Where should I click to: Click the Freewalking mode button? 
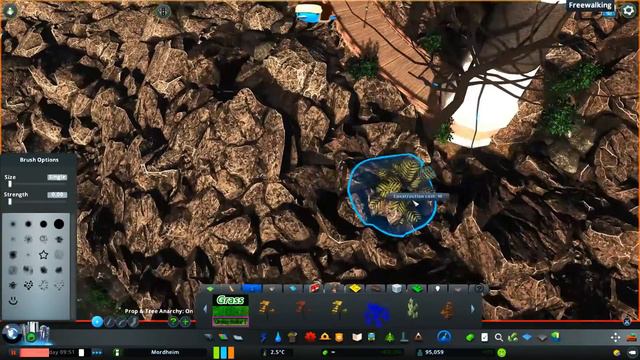coord(590,5)
